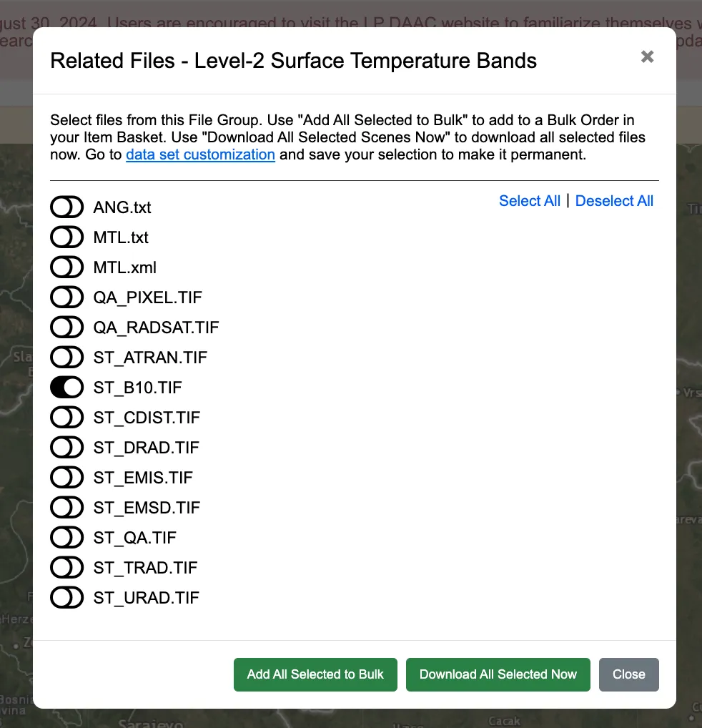Click Download All Selected Now button
The width and height of the screenshot is (702, 728).
click(498, 674)
